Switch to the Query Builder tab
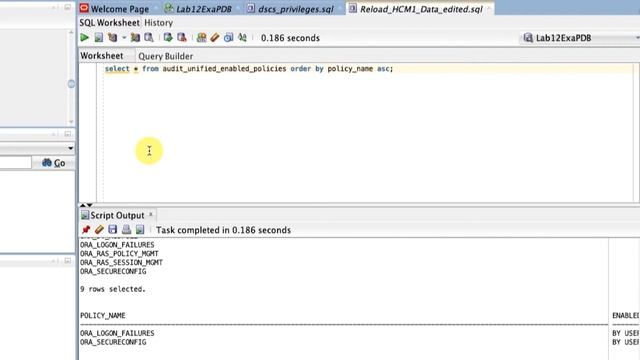 [166, 56]
